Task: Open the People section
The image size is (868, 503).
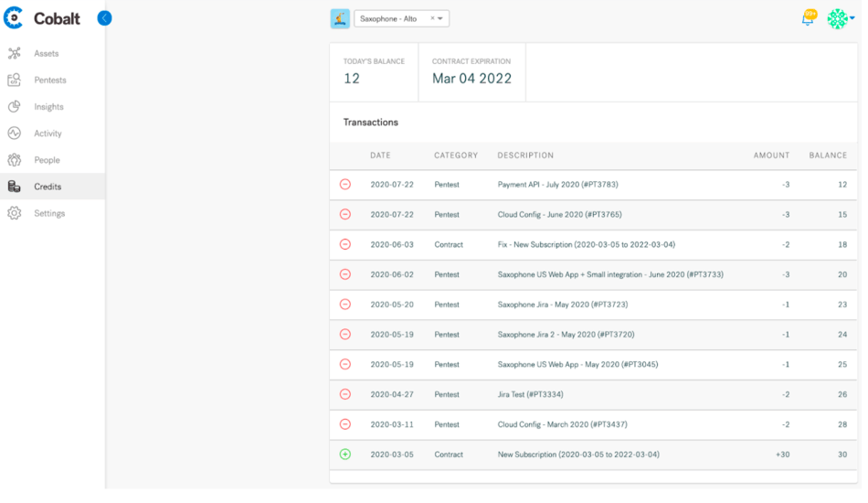Action: click(x=47, y=160)
